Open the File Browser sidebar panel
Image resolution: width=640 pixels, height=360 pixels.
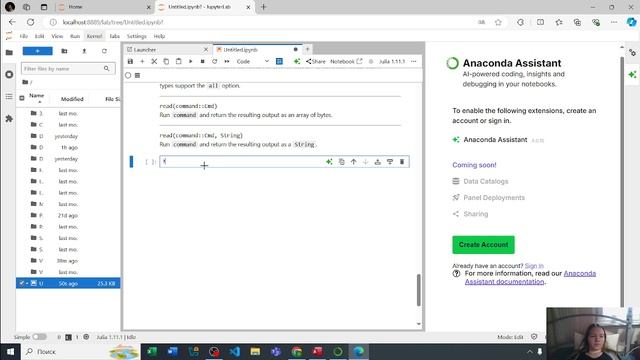(9, 52)
